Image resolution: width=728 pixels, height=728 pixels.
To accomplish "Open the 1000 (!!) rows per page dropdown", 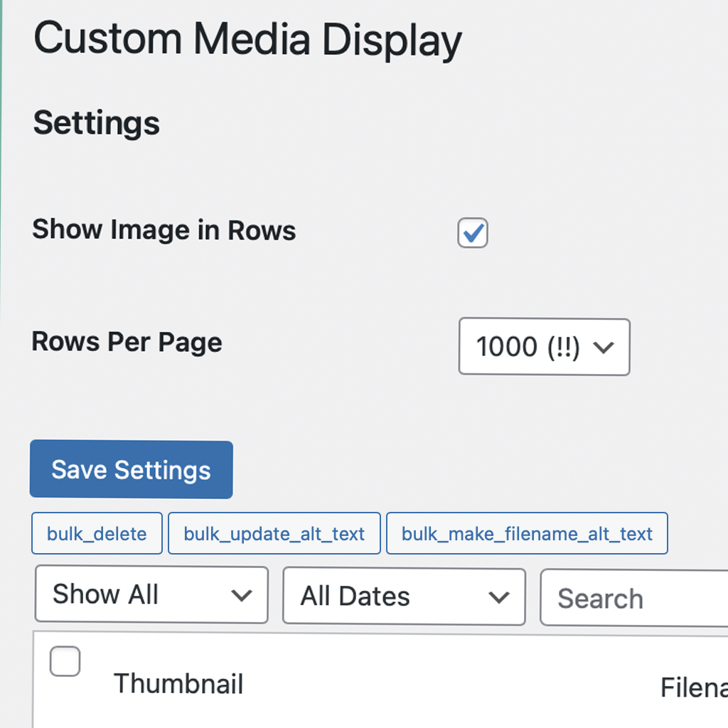I will [544, 347].
